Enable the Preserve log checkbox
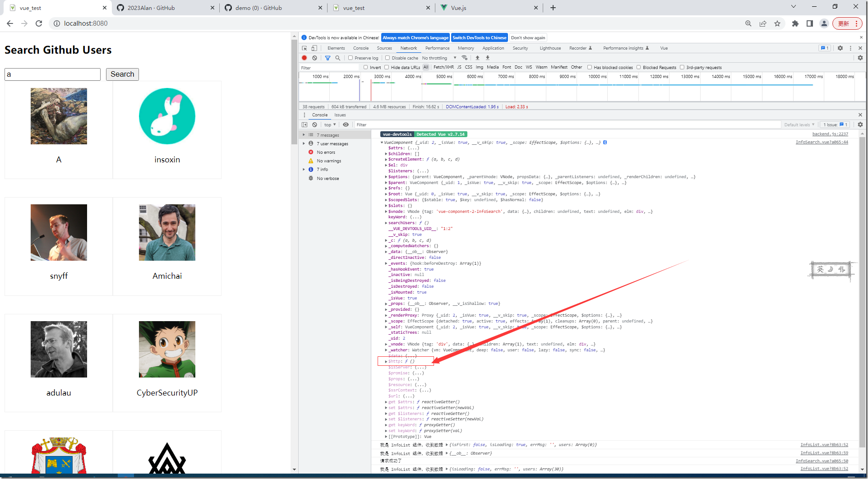The width and height of the screenshot is (868, 479). (351, 58)
